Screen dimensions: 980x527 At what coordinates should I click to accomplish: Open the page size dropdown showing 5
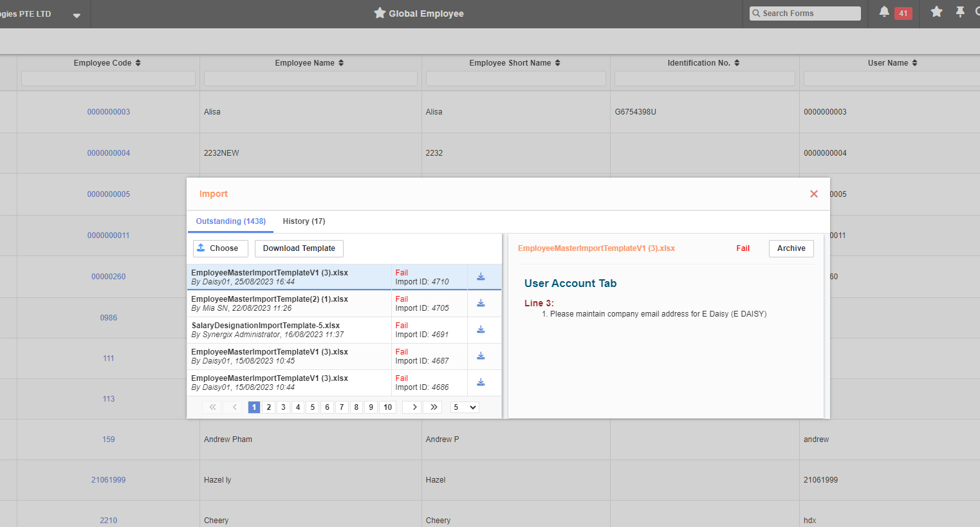(464, 407)
